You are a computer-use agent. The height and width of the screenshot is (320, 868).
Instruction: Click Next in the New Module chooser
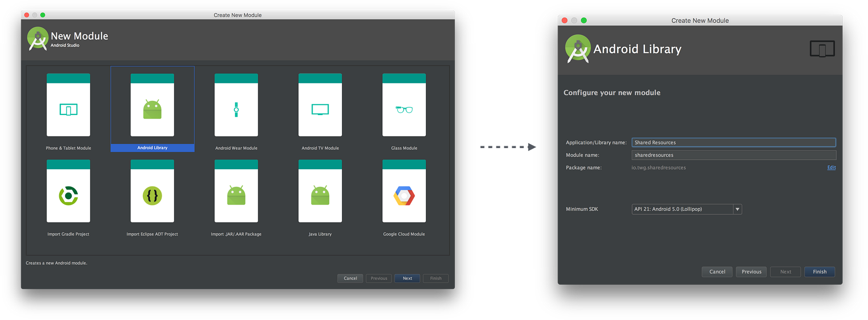[408, 278]
